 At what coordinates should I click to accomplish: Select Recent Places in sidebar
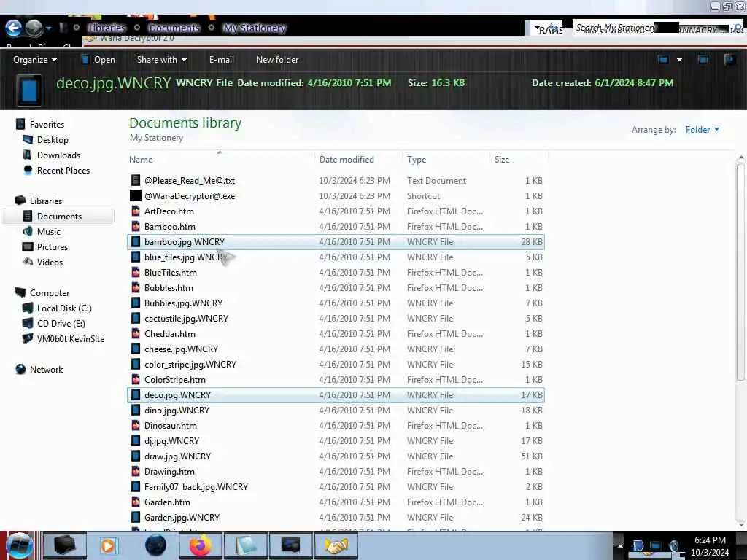click(63, 170)
